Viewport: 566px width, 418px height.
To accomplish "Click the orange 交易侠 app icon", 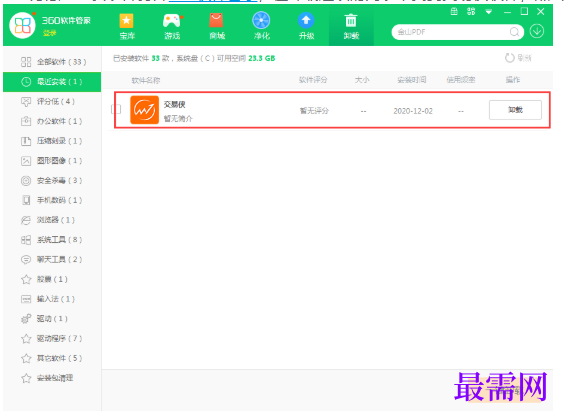I will click(x=144, y=110).
